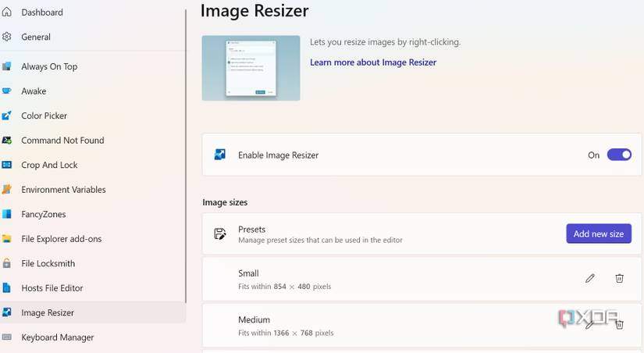Edit the Small preset with pencil icon
The height and width of the screenshot is (353, 644).
(590, 278)
